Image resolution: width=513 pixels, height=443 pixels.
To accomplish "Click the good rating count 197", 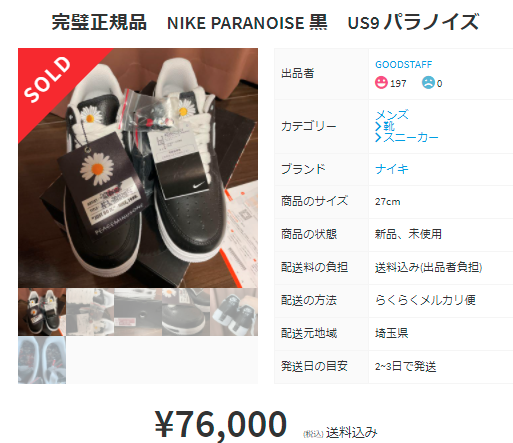I will click(x=398, y=83).
